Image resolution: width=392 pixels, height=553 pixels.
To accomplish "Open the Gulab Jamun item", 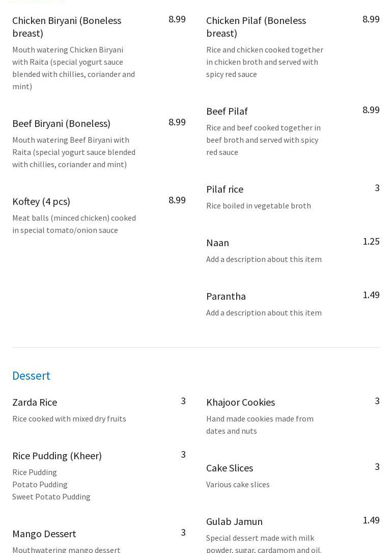I will click(x=234, y=521).
